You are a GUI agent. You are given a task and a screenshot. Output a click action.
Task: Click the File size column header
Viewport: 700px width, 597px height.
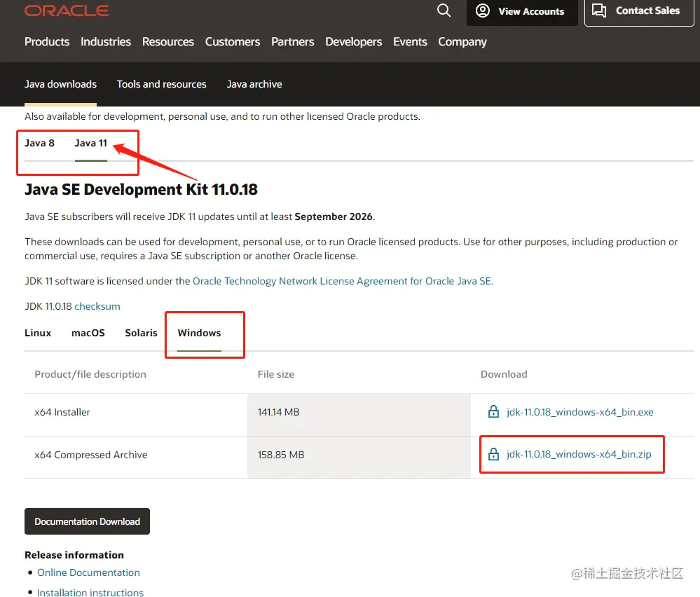tap(276, 374)
